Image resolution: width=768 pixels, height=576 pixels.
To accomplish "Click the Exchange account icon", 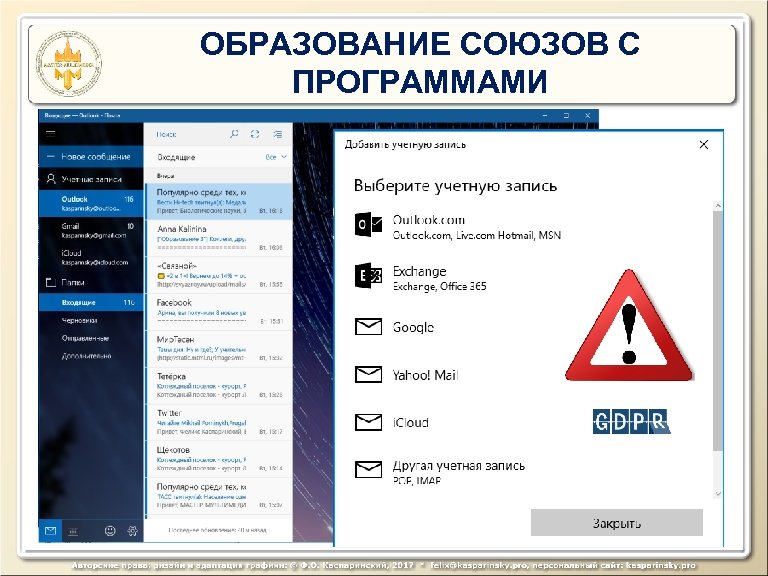I will pyautogui.click(x=368, y=276).
